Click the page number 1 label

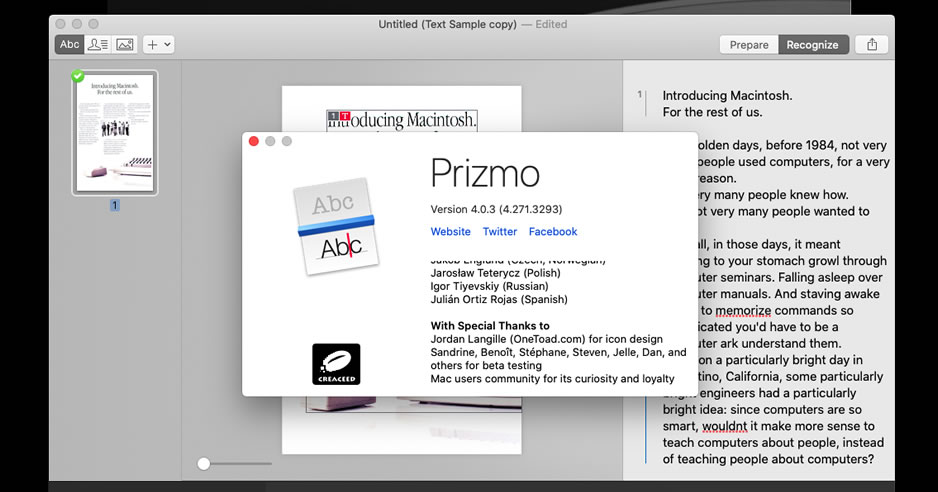click(x=115, y=205)
